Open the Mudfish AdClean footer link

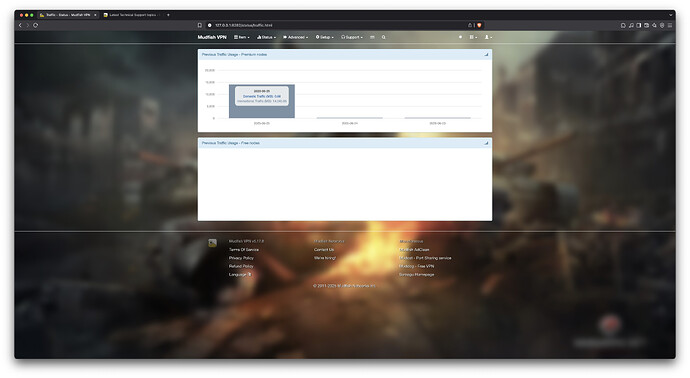tap(414, 250)
